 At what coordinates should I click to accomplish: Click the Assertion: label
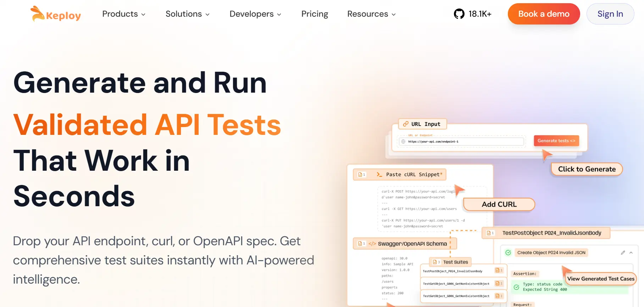click(525, 274)
